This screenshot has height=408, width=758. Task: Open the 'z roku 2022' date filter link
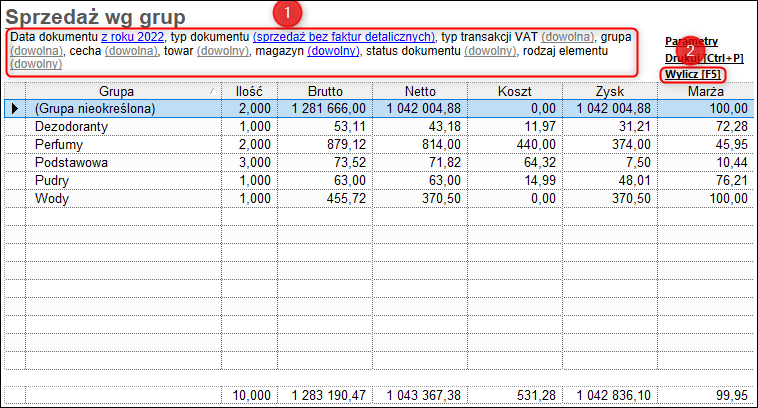coord(132,37)
